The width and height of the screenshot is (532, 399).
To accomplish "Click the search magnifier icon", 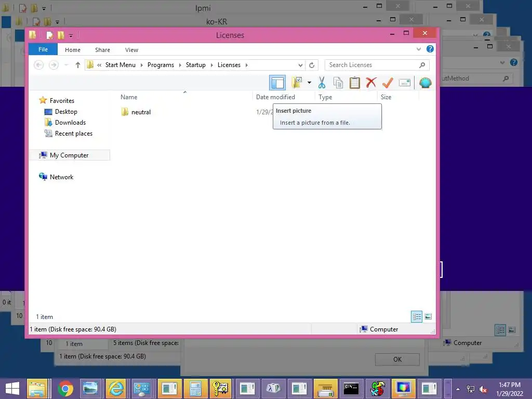I will 422,65.
